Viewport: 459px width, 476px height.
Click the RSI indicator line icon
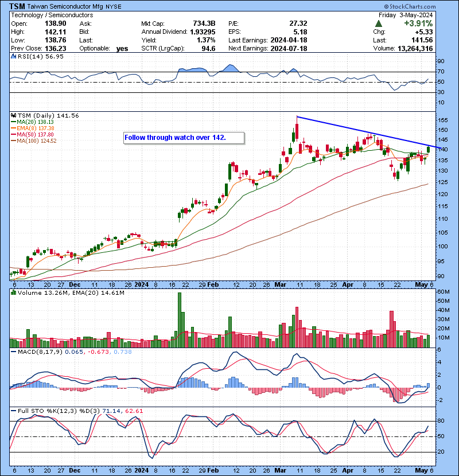[x=13, y=56]
